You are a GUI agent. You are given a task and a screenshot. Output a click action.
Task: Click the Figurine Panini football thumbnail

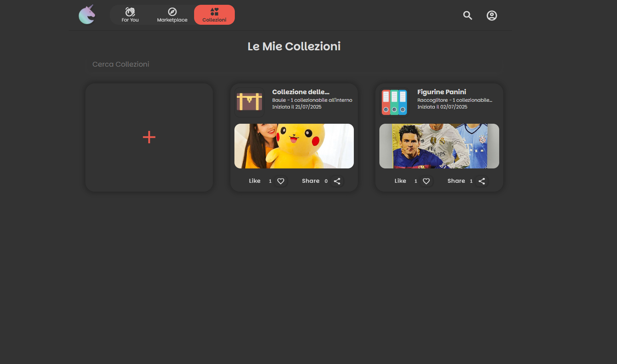coord(439,146)
